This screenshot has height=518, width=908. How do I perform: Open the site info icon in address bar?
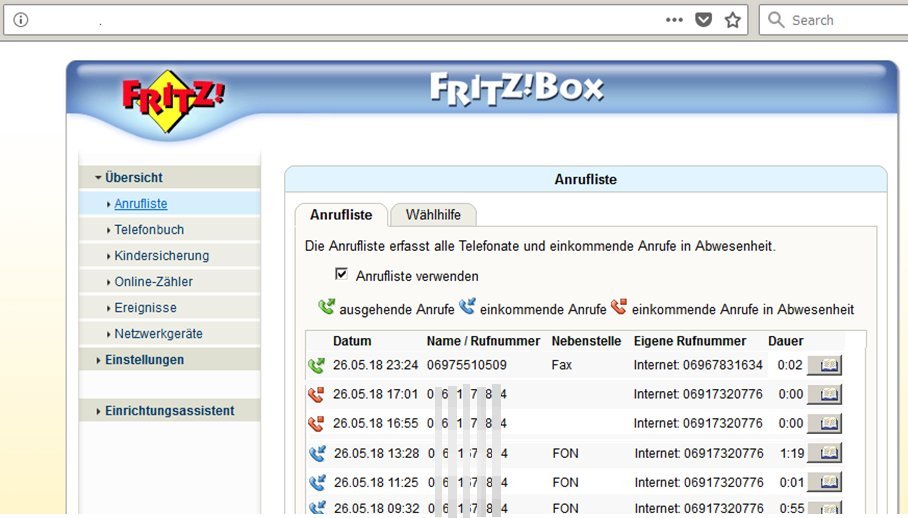tap(21, 20)
